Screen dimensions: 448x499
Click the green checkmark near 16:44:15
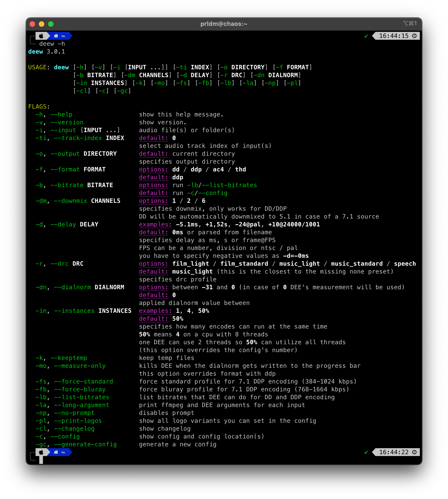tap(366, 36)
